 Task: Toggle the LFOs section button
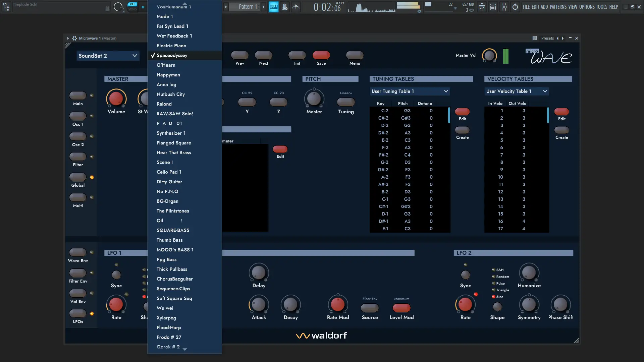pos(78,313)
